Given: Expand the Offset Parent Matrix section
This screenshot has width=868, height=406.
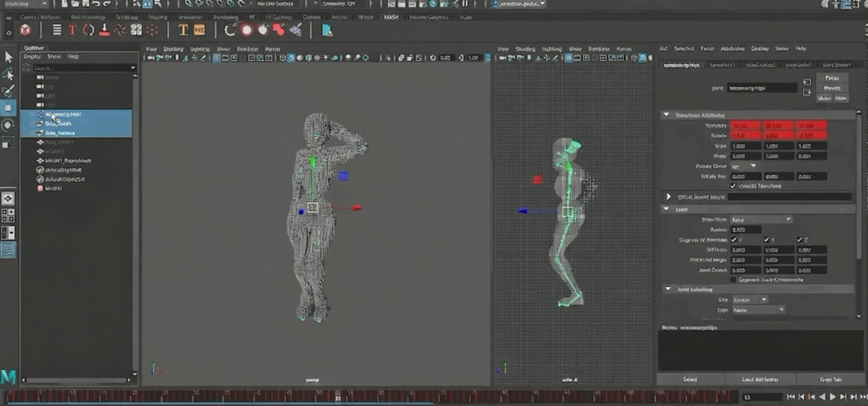Looking at the screenshot, I should pos(667,197).
